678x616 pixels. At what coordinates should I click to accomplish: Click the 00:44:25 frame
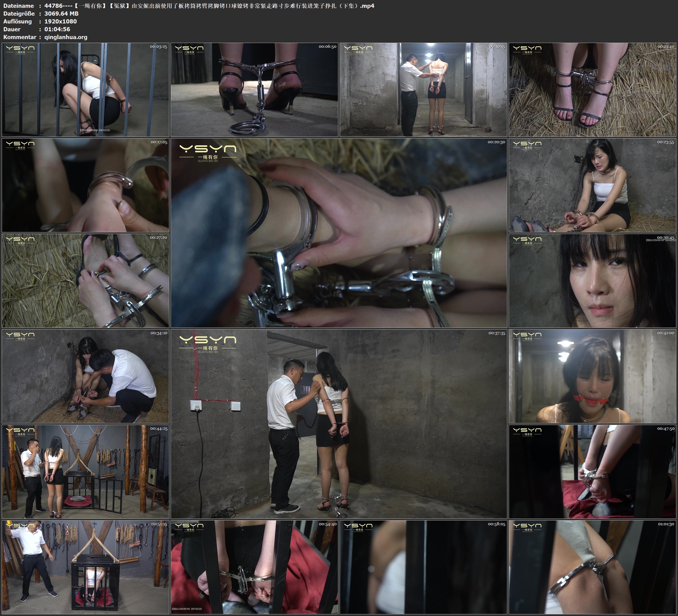point(85,471)
